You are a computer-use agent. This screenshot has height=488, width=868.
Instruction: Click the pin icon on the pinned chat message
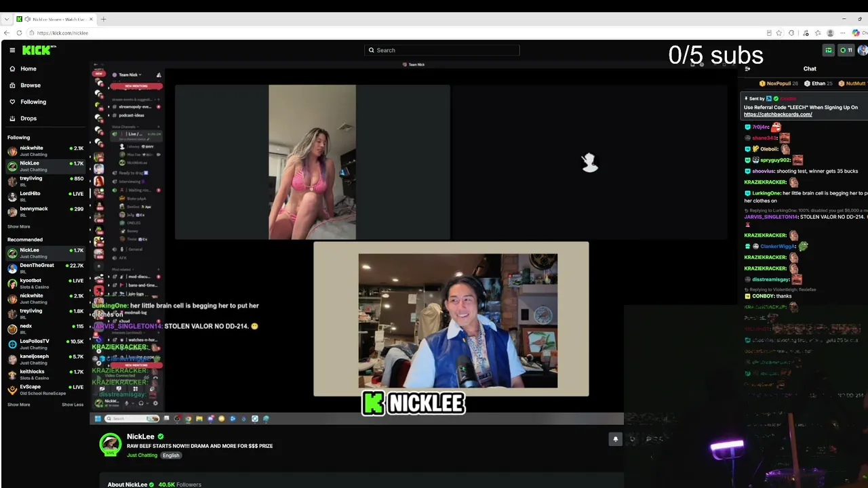pos(747,99)
